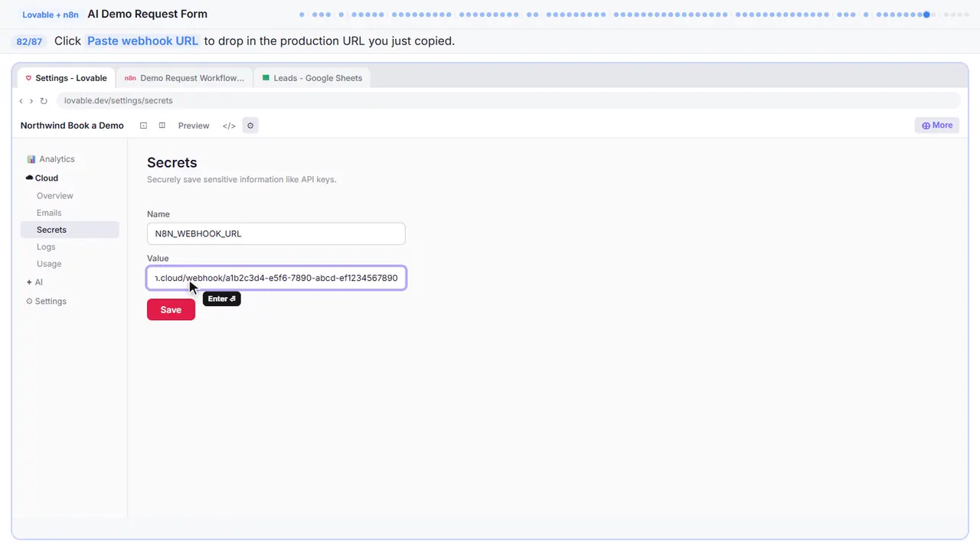Open the More menu
The width and height of the screenshot is (980, 551).
[x=937, y=126]
